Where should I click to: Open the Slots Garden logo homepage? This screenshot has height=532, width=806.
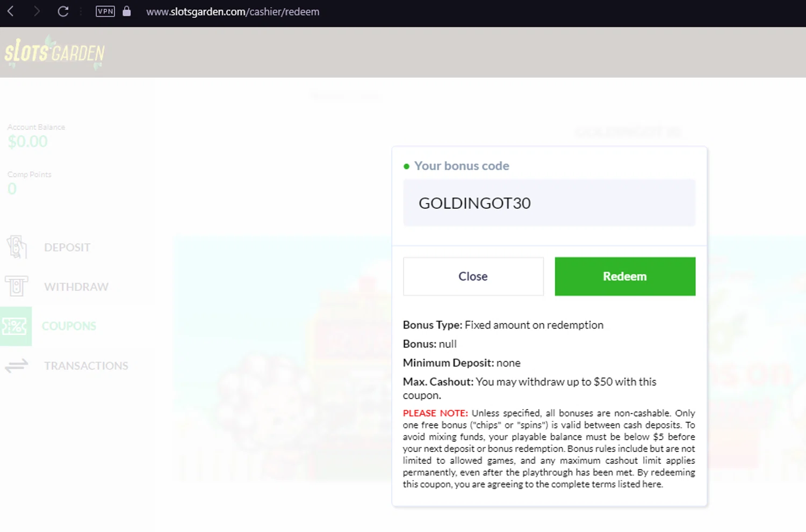click(54, 53)
